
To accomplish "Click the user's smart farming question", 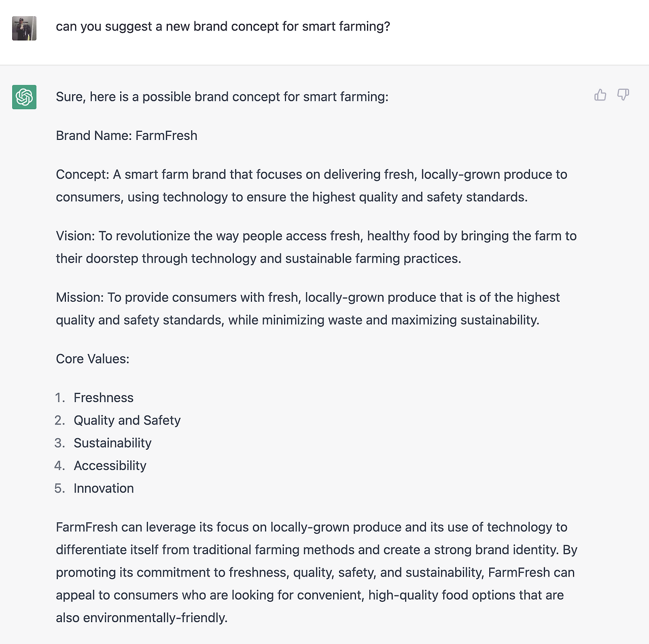I will (x=223, y=26).
